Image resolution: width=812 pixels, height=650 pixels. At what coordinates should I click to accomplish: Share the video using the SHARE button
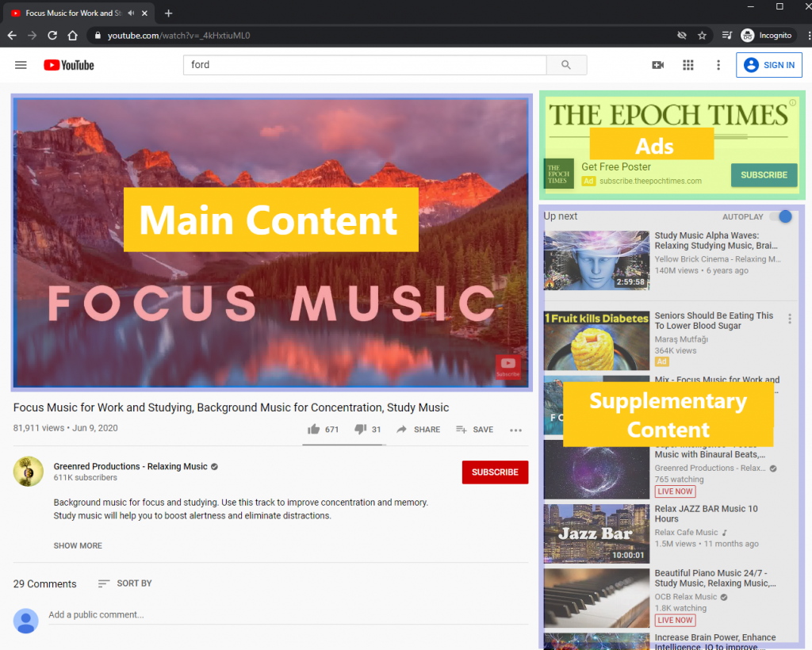pyautogui.click(x=419, y=429)
